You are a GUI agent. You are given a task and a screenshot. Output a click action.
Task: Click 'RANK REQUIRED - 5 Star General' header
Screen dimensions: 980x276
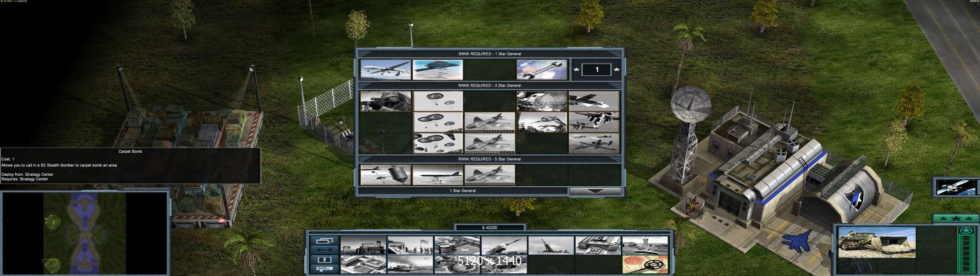490,159
